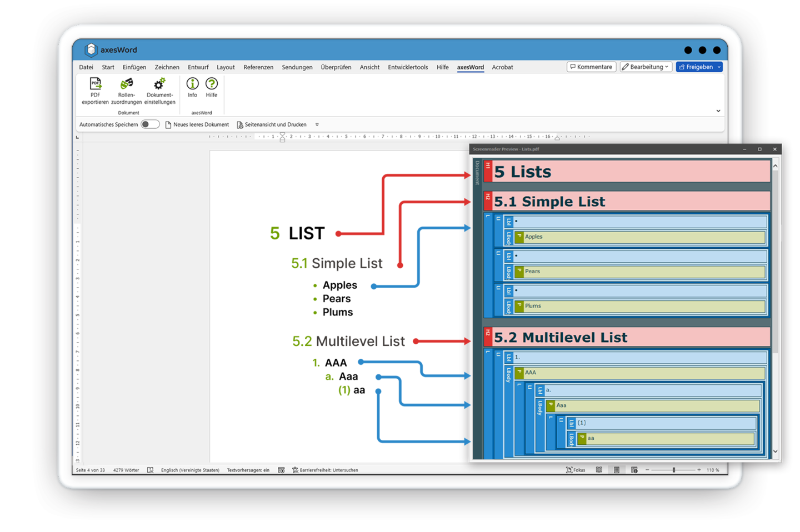Expand the Schnellzugriff toolbar options chevron
The image size is (800, 532).
[x=317, y=124]
